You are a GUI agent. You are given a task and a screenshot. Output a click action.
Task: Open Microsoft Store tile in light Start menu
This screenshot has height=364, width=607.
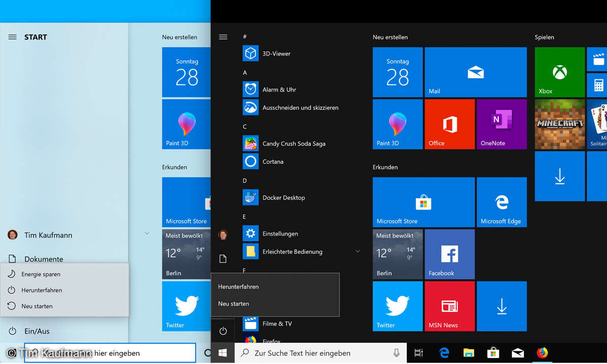186,202
